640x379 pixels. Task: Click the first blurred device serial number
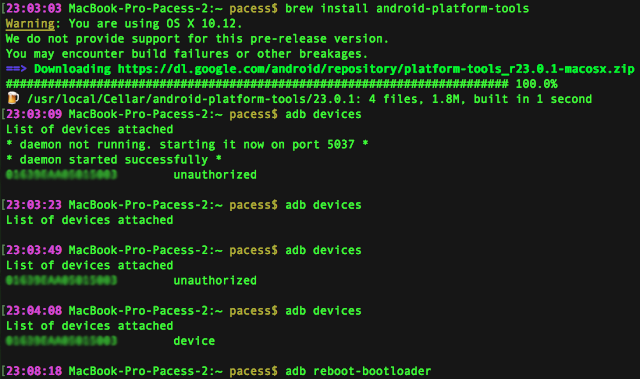click(x=61, y=175)
